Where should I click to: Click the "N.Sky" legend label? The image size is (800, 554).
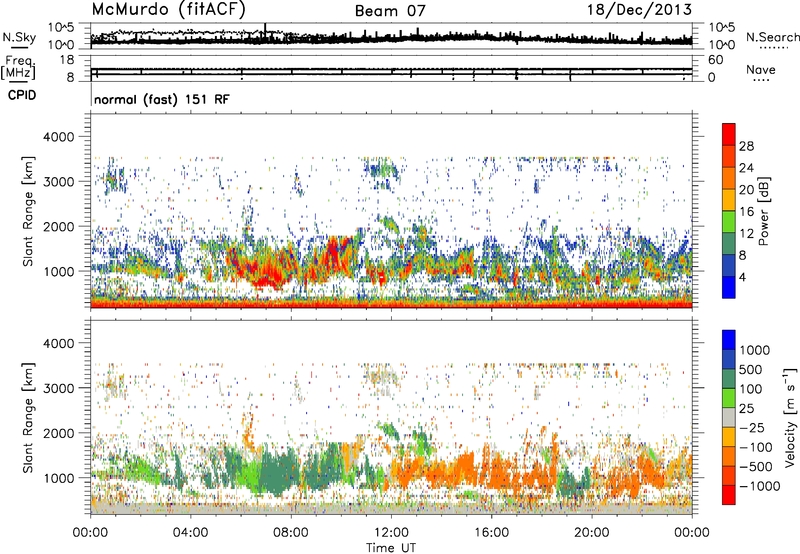click(x=19, y=37)
